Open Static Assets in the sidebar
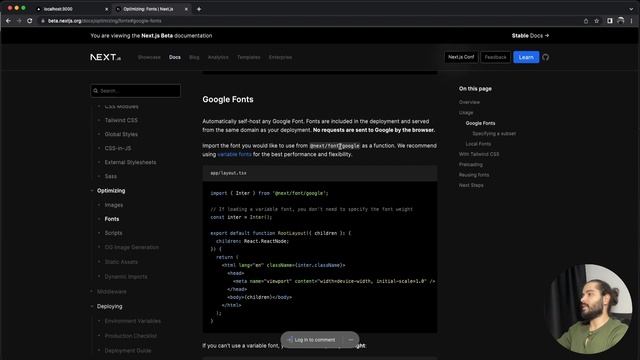Viewport: 640px width, 360px height. point(121,262)
